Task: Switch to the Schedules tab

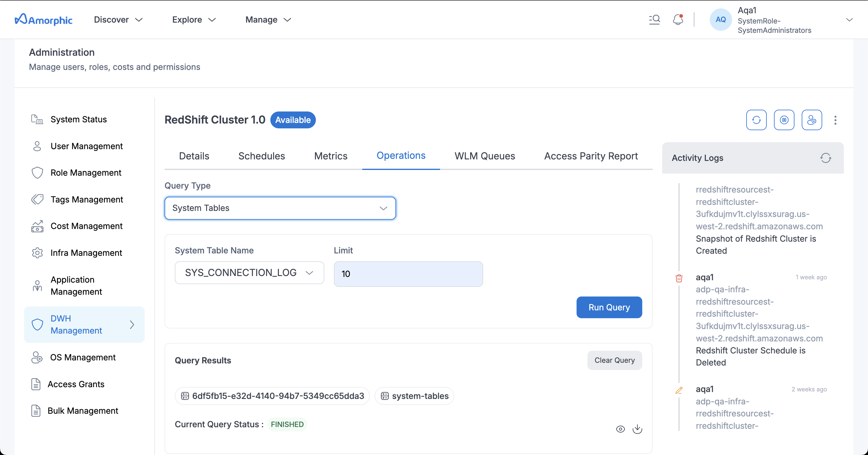Action: point(262,156)
